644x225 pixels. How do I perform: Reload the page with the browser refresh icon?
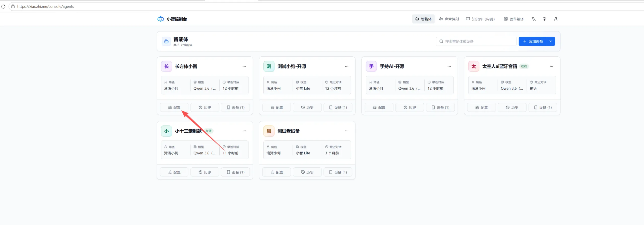[3, 7]
